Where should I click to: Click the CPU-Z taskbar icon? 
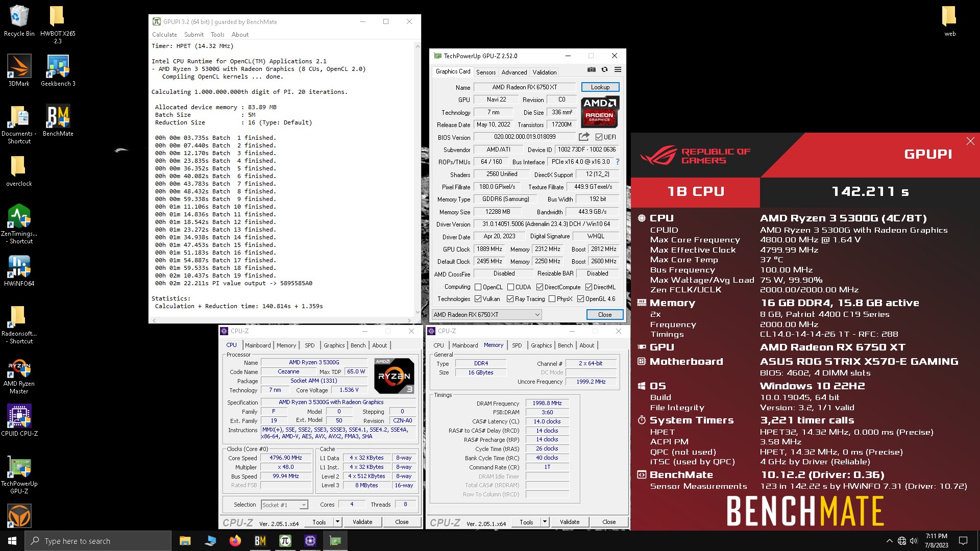tap(310, 541)
